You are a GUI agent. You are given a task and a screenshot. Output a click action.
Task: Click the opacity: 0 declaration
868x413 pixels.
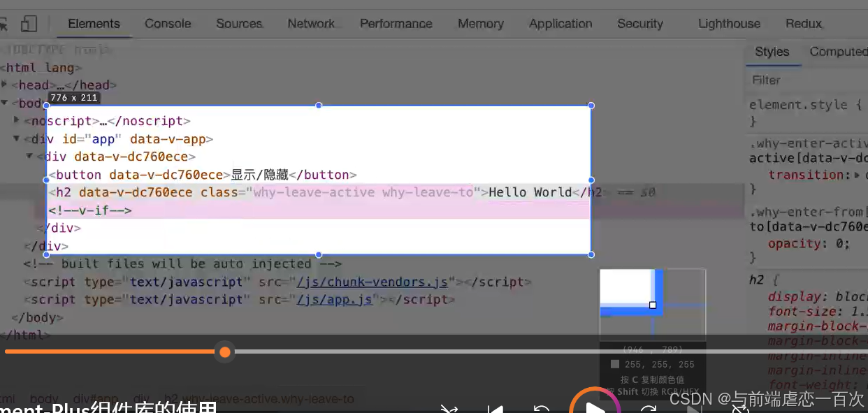click(x=809, y=244)
